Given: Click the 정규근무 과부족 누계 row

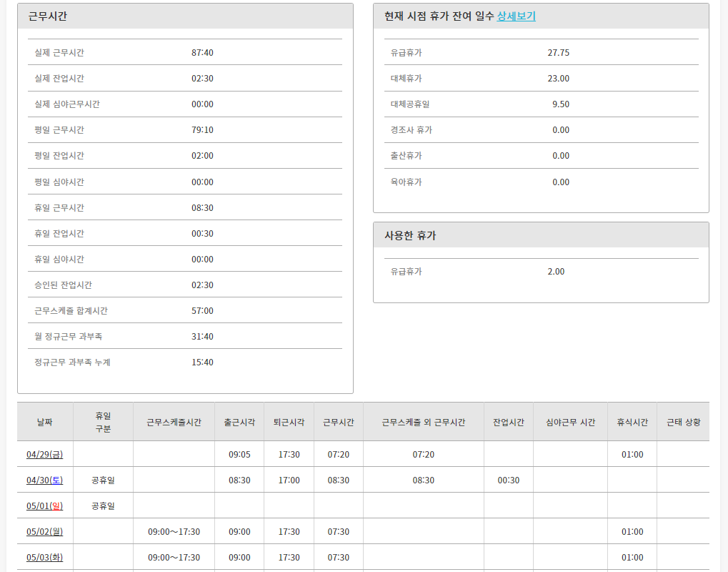Looking at the screenshot, I should tap(72, 362).
